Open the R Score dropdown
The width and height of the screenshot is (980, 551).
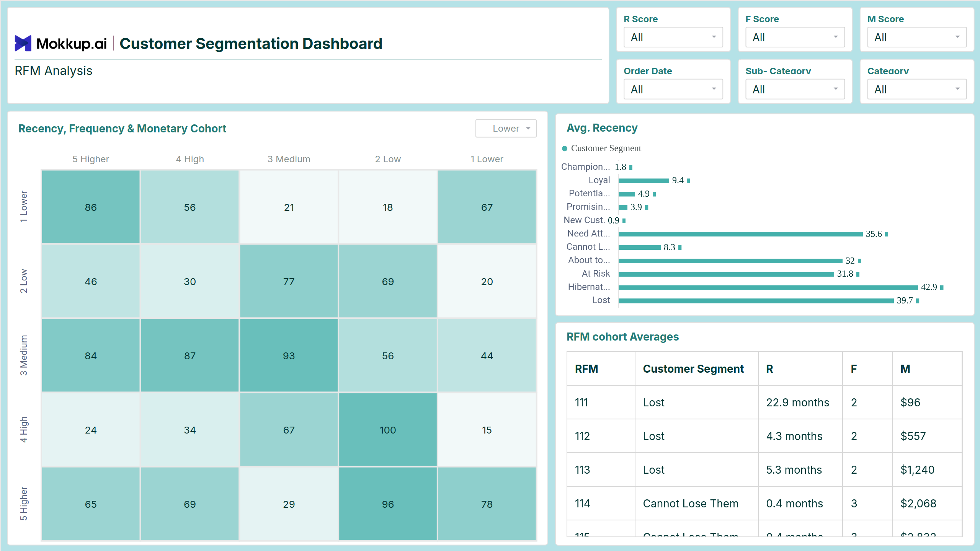click(673, 37)
